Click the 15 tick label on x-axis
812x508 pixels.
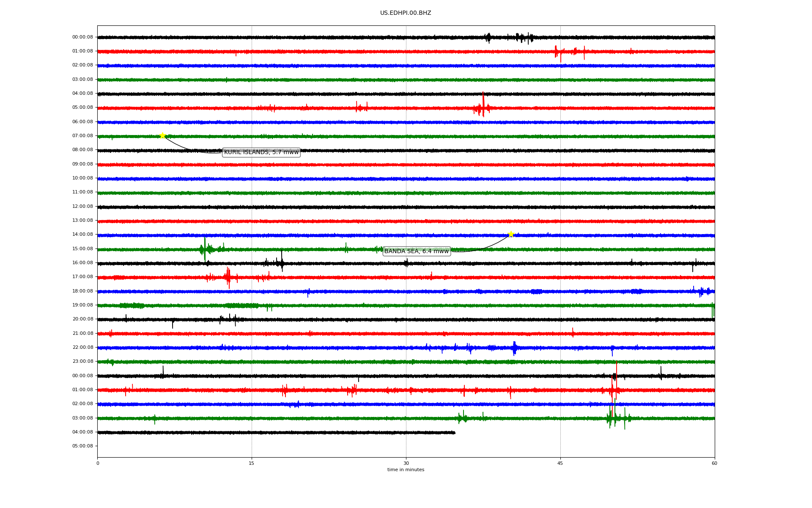coord(252,463)
